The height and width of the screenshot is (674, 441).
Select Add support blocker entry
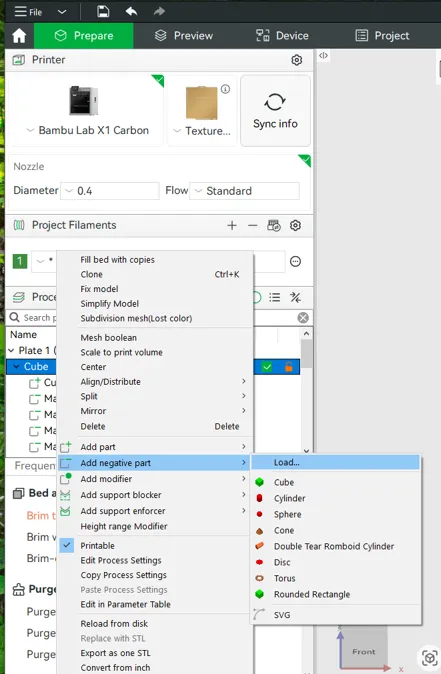click(x=156, y=495)
